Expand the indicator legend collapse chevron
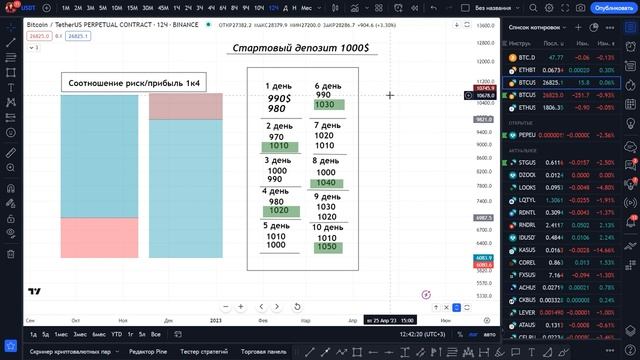 pos(33,48)
